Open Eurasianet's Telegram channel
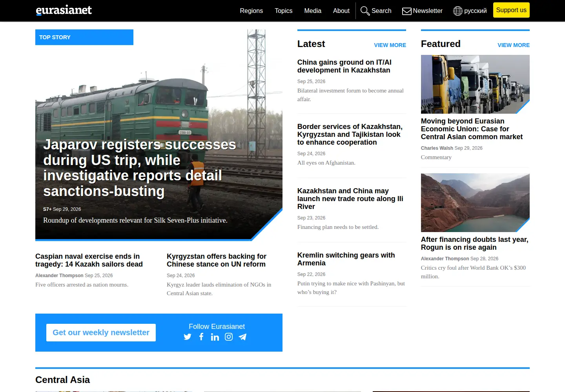This screenshot has height=392, width=565. [x=242, y=337]
